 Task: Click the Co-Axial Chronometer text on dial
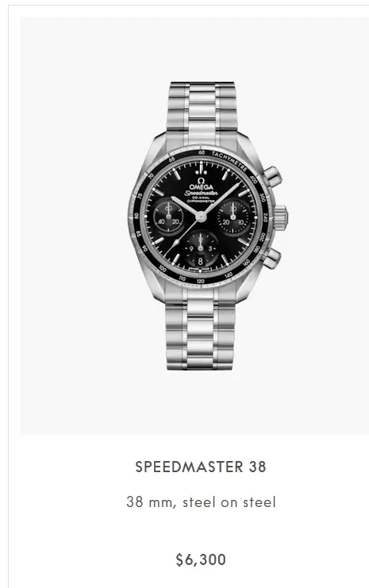pos(201,199)
